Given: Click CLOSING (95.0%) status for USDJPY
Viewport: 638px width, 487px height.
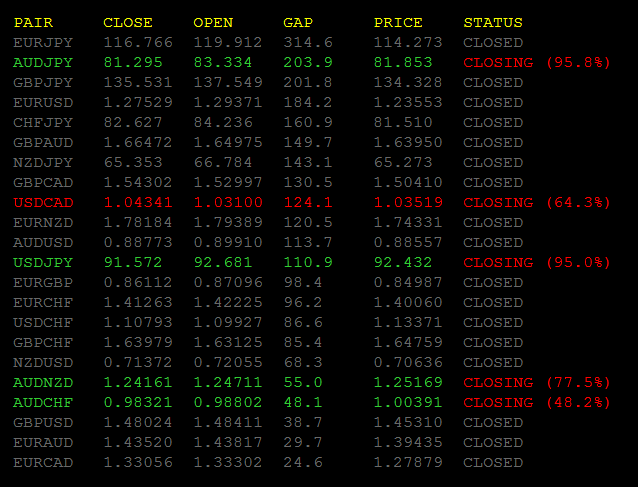Looking at the screenshot, I should [537, 262].
